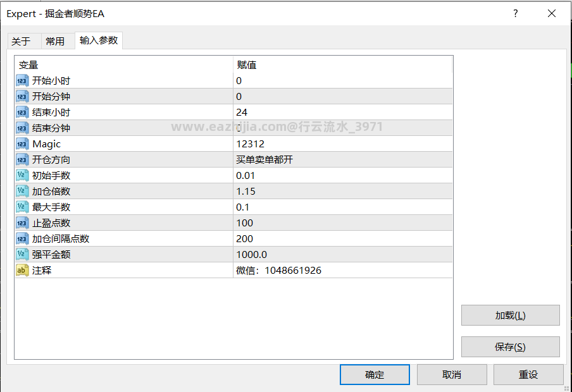
Task: Cancel with the 取消 button
Action: point(452,374)
